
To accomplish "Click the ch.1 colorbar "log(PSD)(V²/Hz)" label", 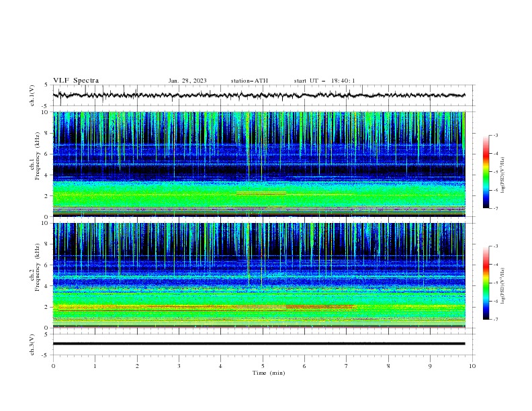I will 503,175.
